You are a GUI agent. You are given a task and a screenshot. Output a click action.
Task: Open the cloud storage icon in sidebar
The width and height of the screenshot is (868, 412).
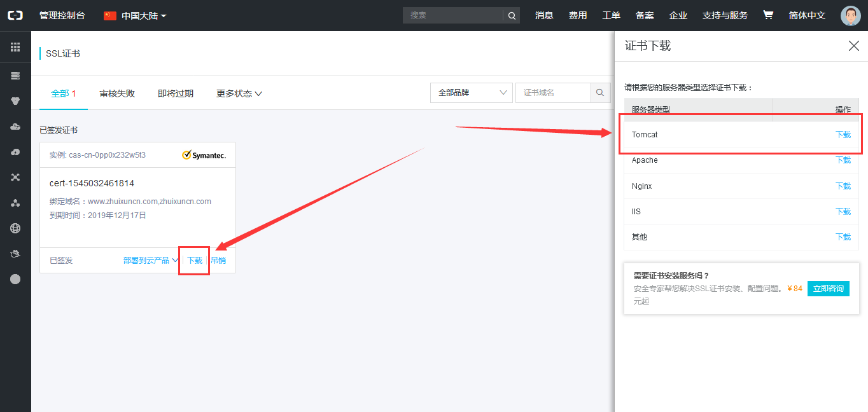click(15, 126)
